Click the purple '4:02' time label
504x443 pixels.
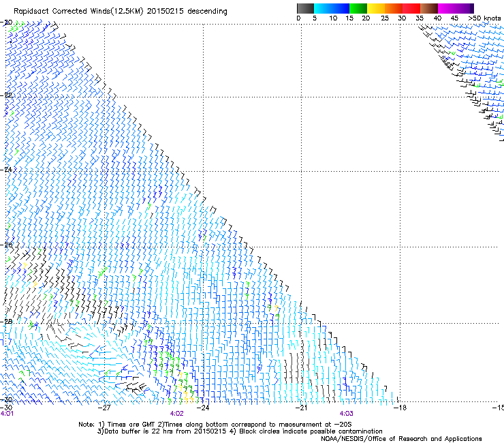click(177, 414)
